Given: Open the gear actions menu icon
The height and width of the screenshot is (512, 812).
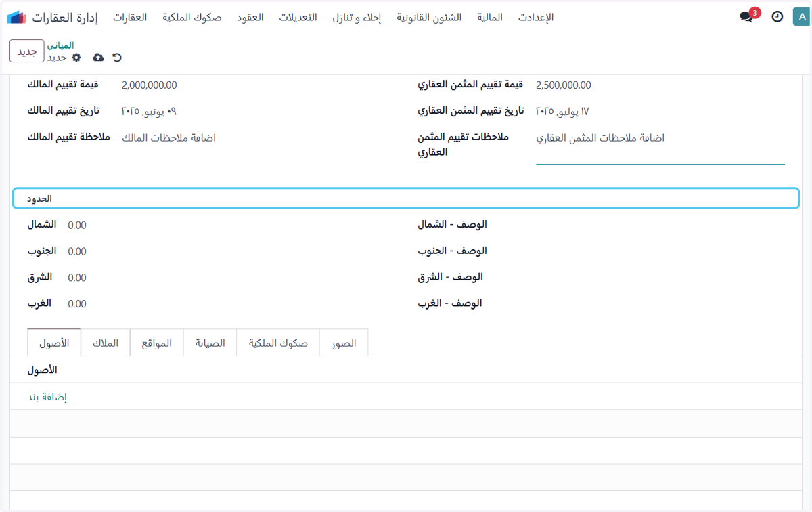Looking at the screenshot, I should [76, 58].
